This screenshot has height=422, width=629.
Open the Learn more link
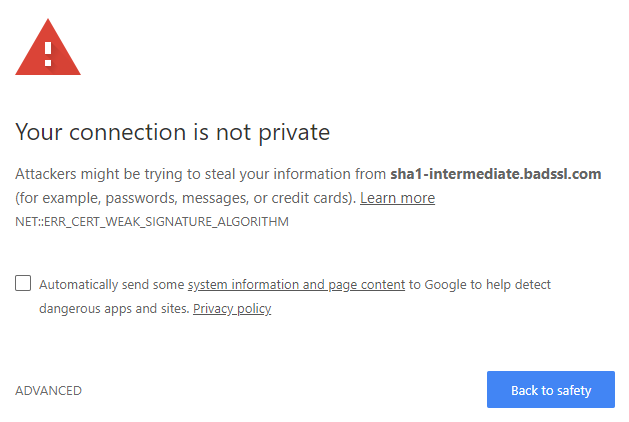coord(397,198)
